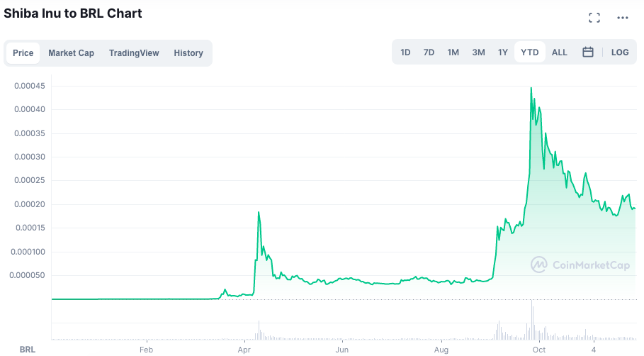Image resolution: width=644 pixels, height=356 pixels.
Task: Switch to the Price tab
Action: tap(23, 53)
